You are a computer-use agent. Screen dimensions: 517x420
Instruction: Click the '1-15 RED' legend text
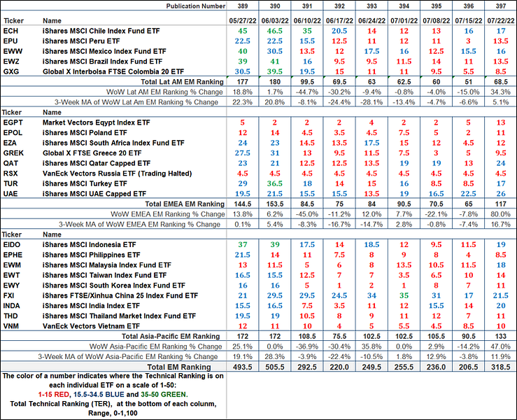53,395
